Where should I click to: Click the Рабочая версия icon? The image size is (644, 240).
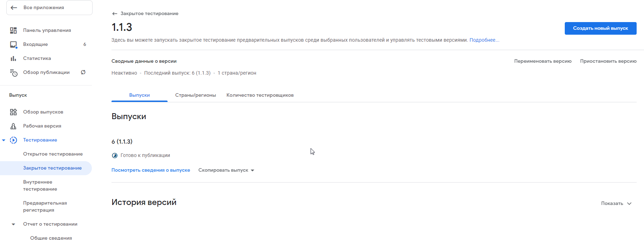(x=13, y=126)
